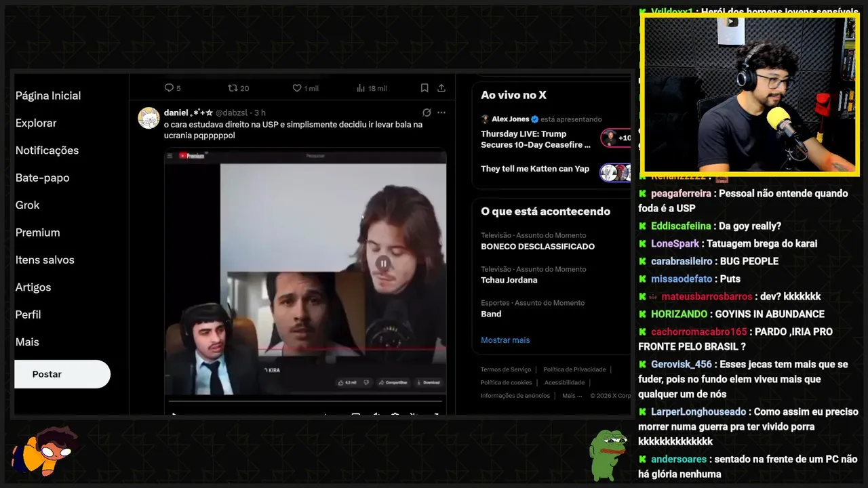This screenshot has height=488, width=868.
Task: Open the Katten space participants avatars
Action: [x=616, y=173]
